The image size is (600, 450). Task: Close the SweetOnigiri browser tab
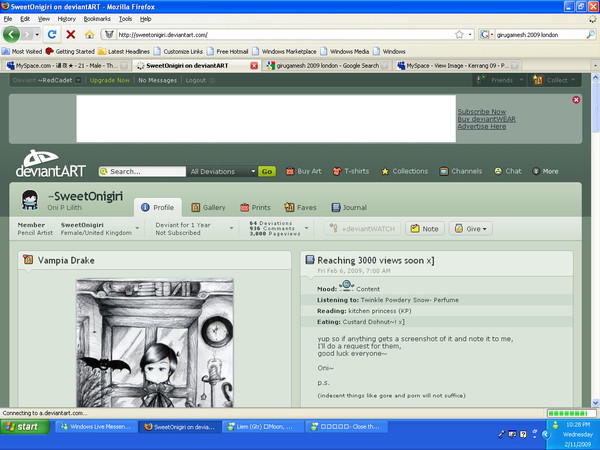(x=254, y=66)
